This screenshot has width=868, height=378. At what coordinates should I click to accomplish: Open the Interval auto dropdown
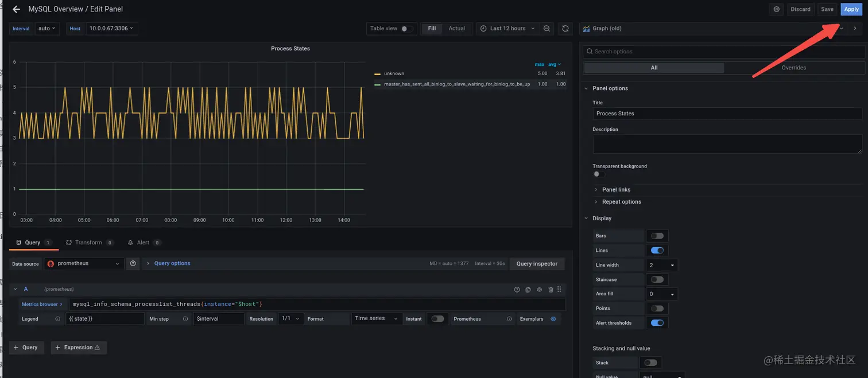tap(47, 29)
